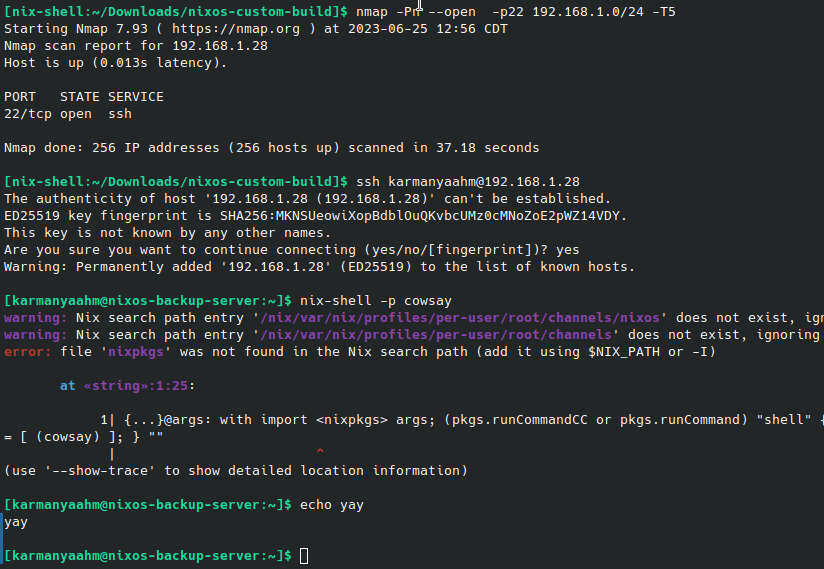Click the Nmap done summary line
824x569 pixels.
(x=271, y=148)
